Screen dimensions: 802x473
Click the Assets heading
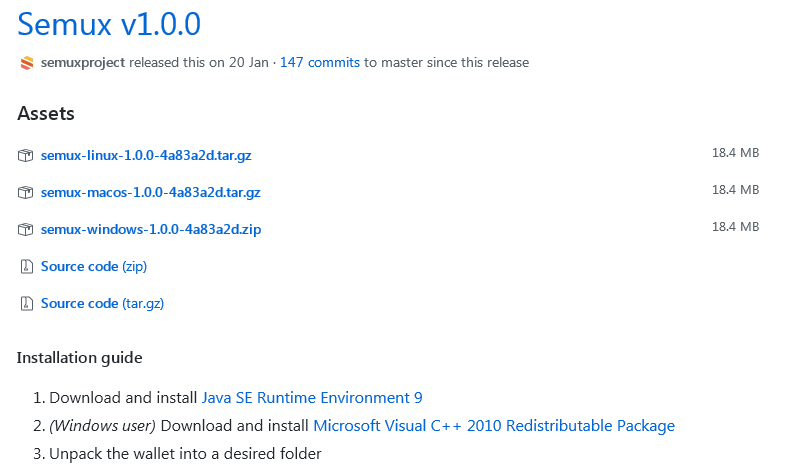46,114
